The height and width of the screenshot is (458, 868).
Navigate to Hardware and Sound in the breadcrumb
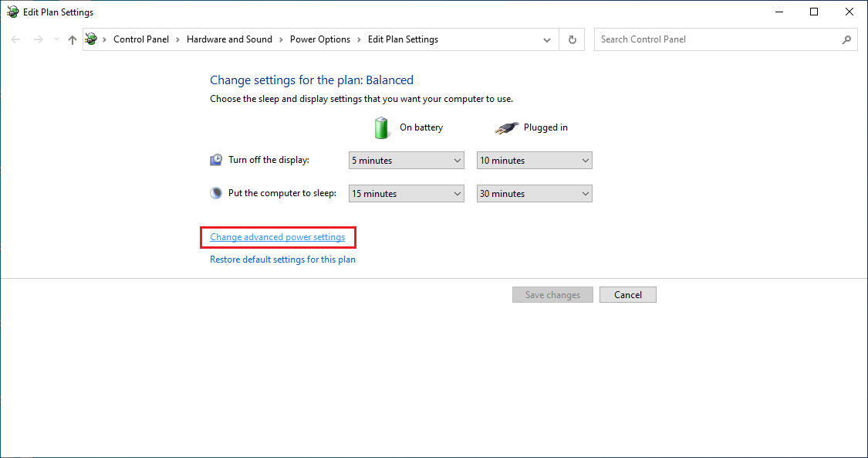(229, 39)
